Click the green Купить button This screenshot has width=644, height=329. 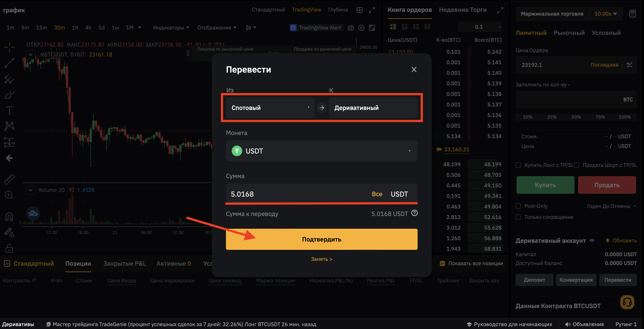[x=545, y=185]
